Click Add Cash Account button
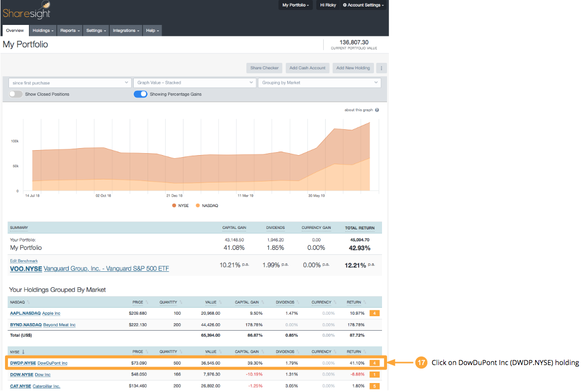 tap(307, 68)
